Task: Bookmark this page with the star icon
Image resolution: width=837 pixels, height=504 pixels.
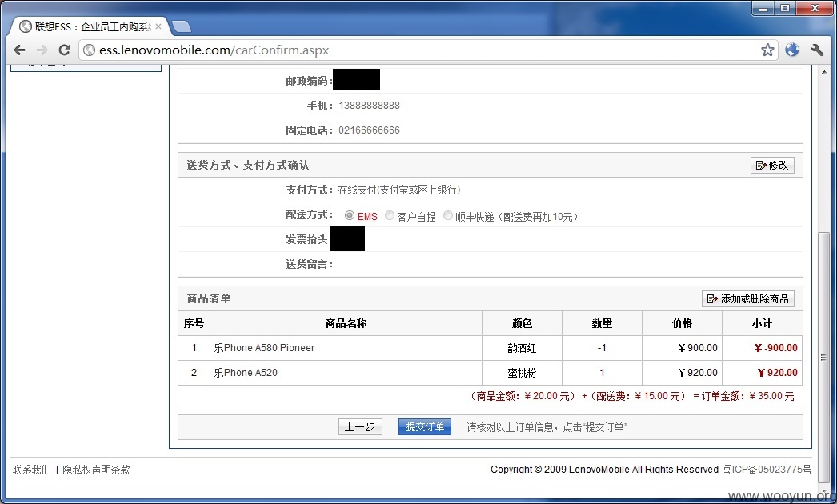Action: point(767,50)
